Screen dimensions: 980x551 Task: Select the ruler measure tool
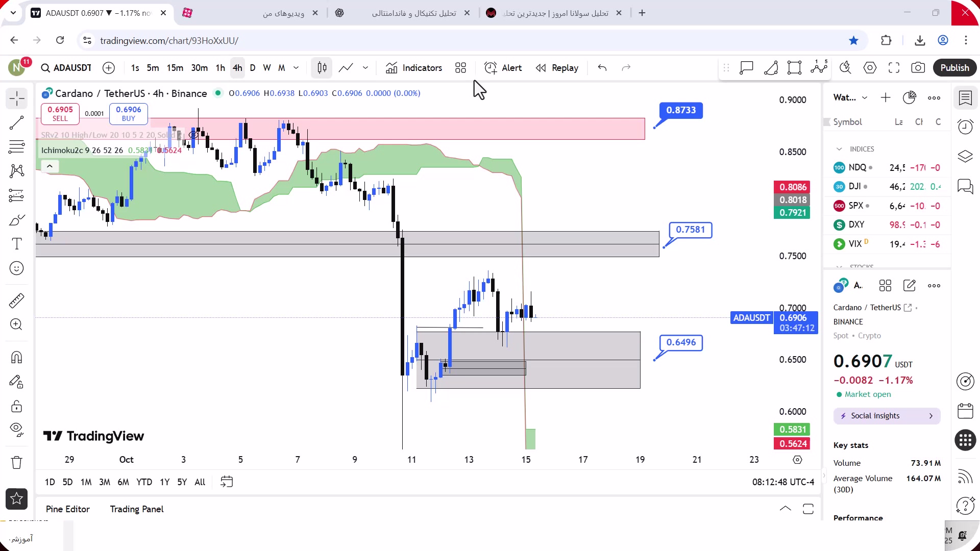(x=16, y=300)
